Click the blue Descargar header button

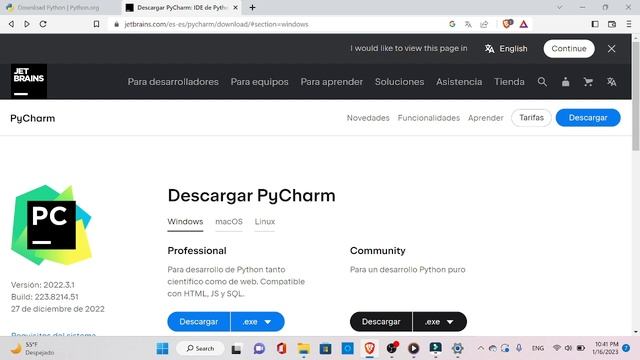(x=588, y=118)
